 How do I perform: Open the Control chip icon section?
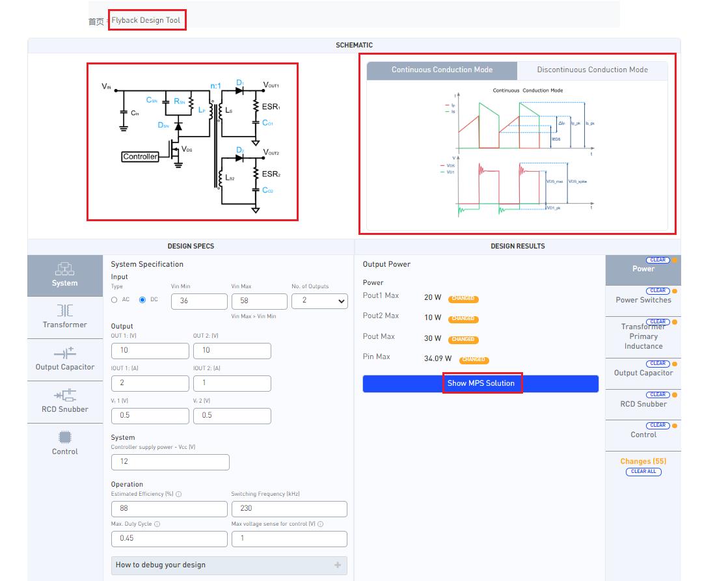64,437
